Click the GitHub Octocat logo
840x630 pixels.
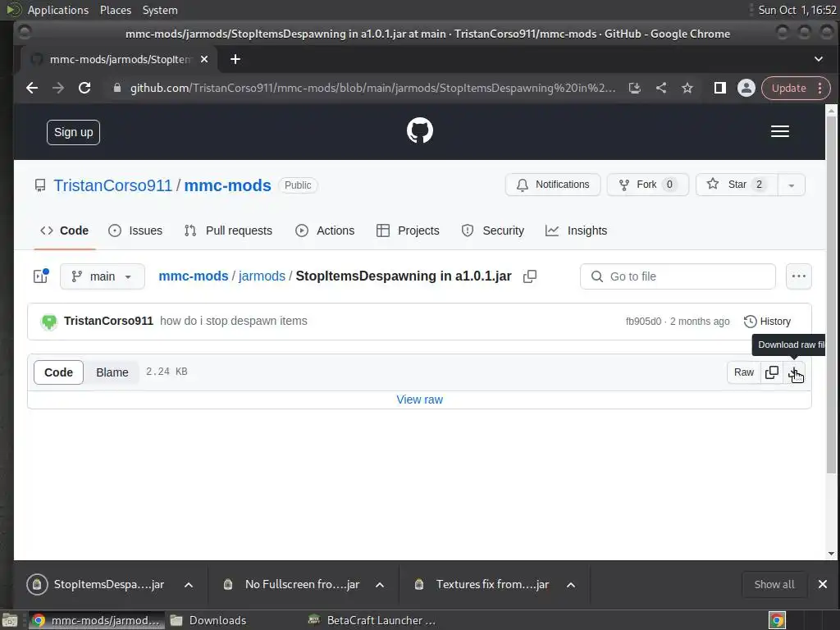[x=419, y=130]
